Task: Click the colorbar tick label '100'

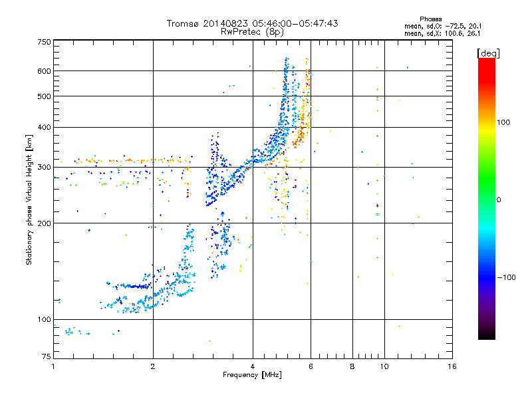Action: click(x=503, y=122)
